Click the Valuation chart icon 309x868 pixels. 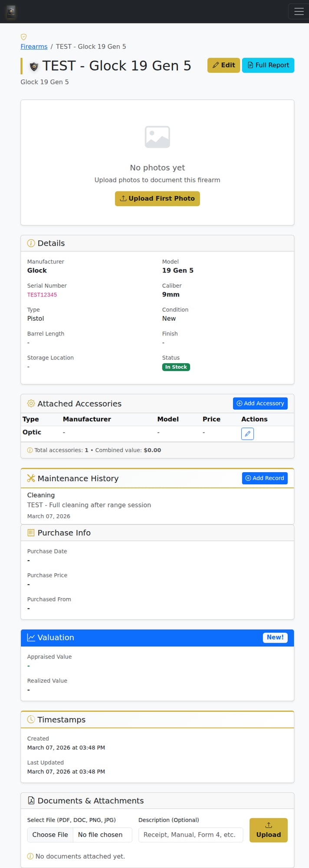[31, 638]
